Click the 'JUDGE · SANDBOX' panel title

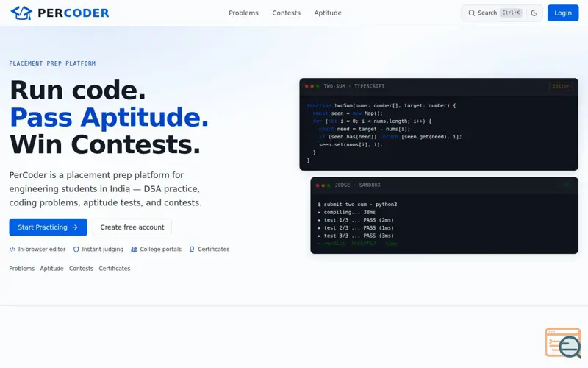point(357,185)
